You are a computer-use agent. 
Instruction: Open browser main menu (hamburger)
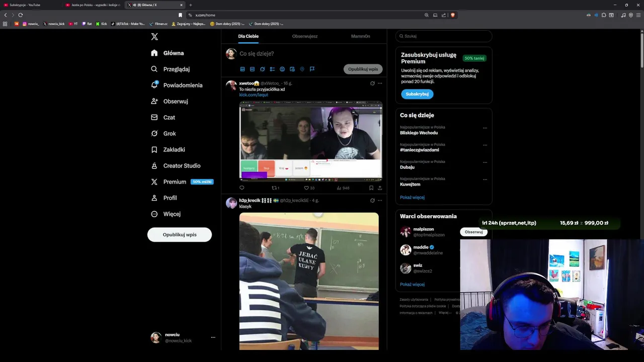pyautogui.click(x=638, y=15)
